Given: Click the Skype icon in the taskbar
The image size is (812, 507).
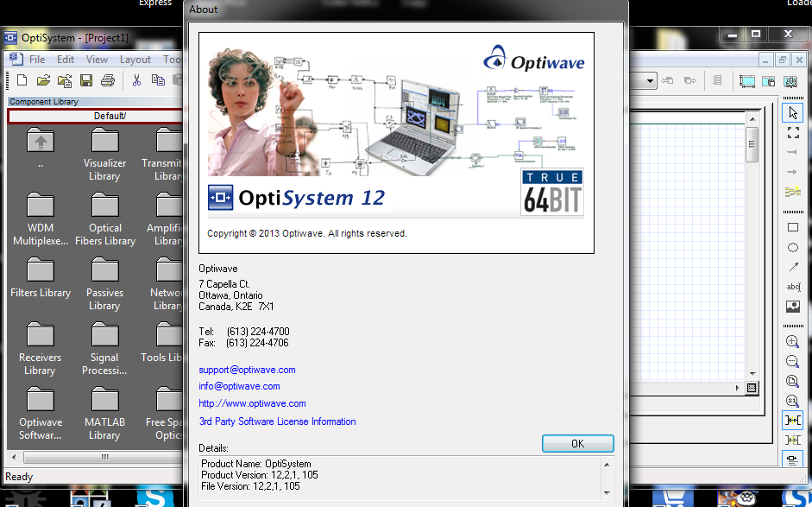Looking at the screenshot, I should click(154, 498).
